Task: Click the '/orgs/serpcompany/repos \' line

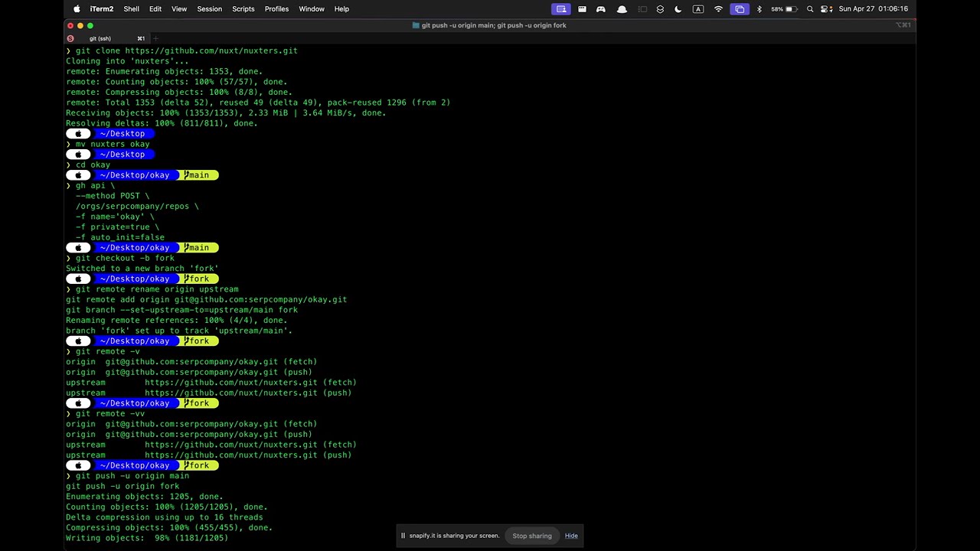Action: pos(137,206)
